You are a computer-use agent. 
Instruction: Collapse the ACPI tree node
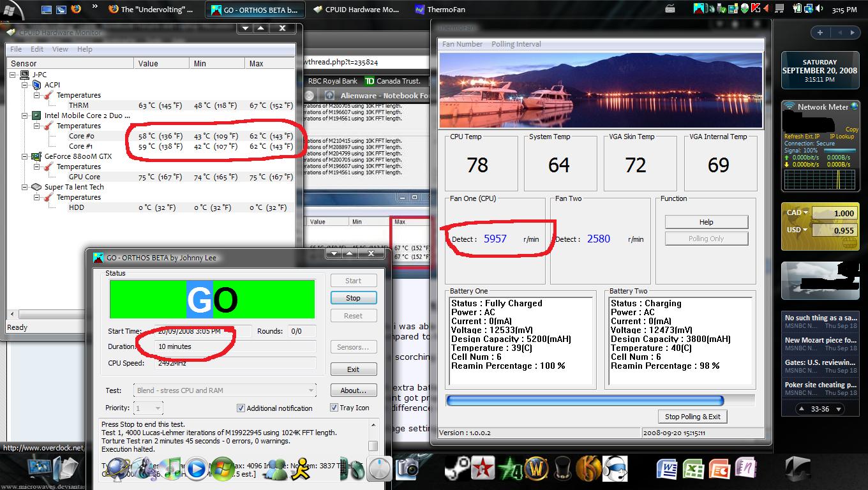(x=26, y=85)
